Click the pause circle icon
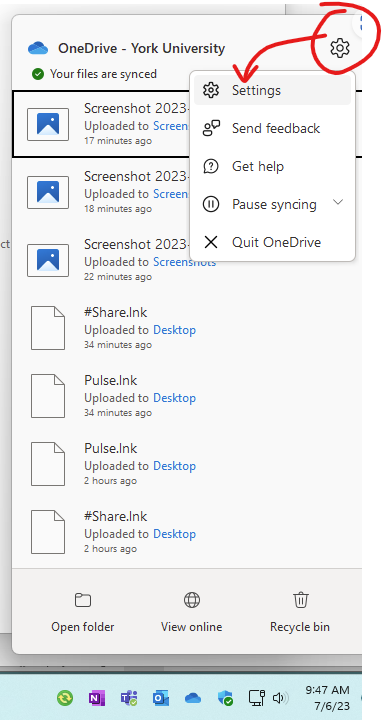Viewport: 383px width, 720px height. point(211,204)
